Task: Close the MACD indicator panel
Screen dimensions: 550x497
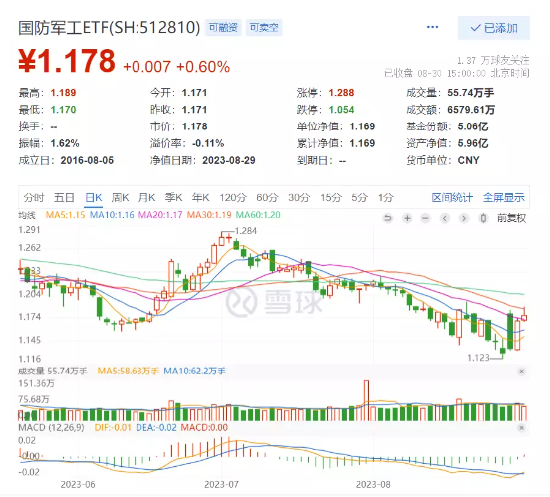Action: tap(522, 428)
